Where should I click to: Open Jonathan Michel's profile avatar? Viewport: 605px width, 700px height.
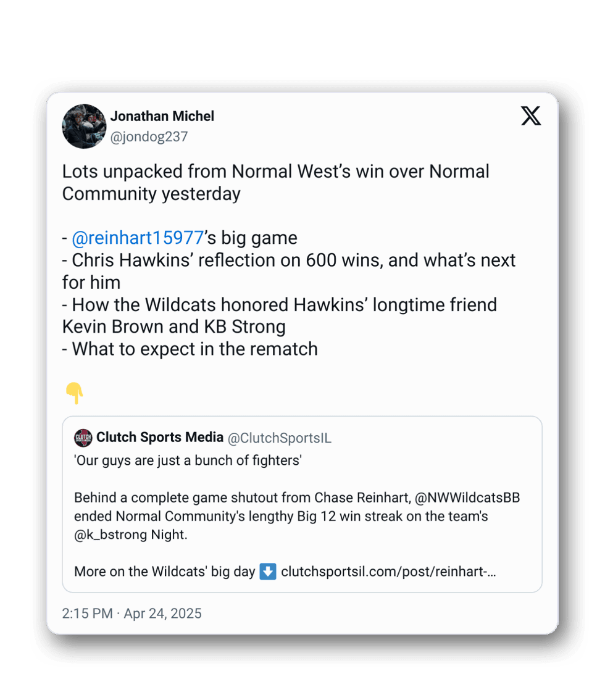[x=84, y=126]
